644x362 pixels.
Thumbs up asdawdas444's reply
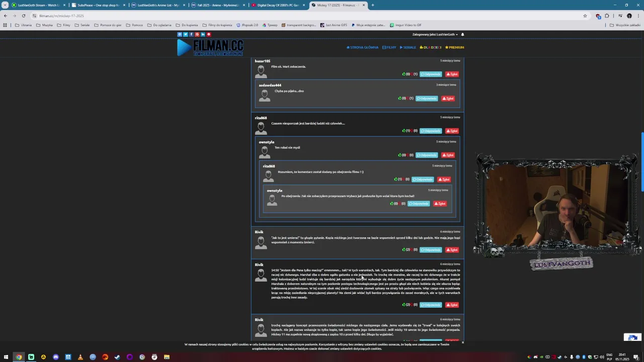[399, 99]
